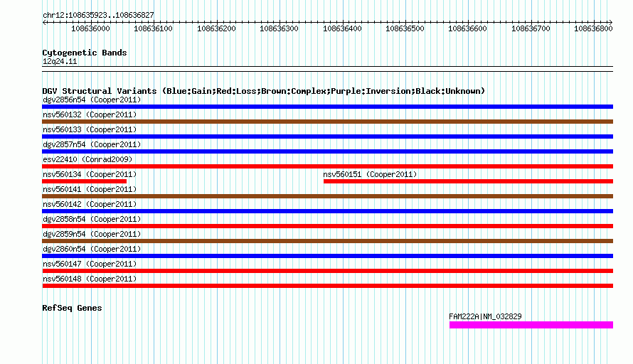Viewport: 633px width, 364px height.
Task: Open the dgv2858n54 (Cooper2011) label
Action: click(92, 219)
